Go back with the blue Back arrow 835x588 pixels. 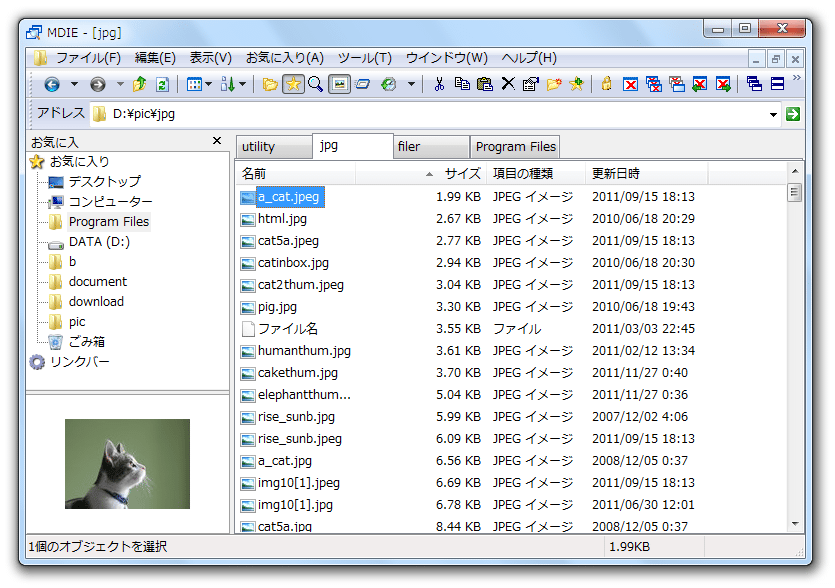click(x=52, y=84)
